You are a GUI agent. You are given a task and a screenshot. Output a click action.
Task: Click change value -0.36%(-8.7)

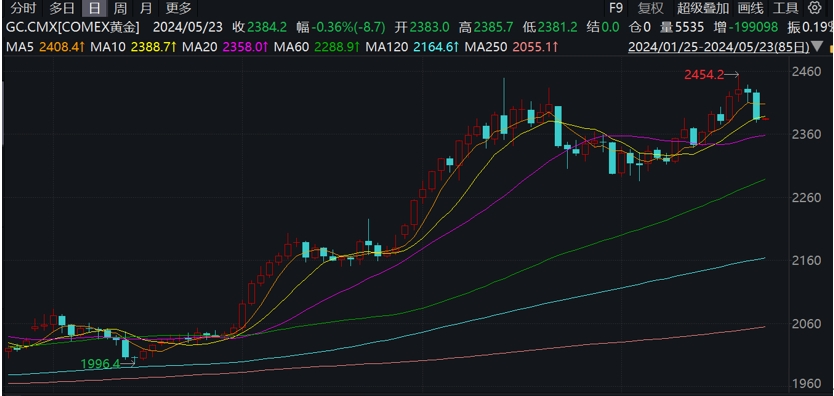click(x=349, y=27)
